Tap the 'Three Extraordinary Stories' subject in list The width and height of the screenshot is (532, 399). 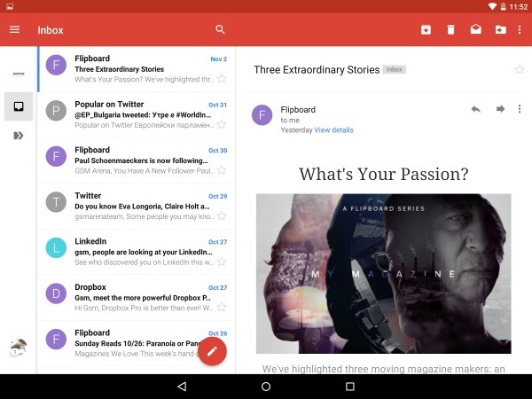(120, 69)
